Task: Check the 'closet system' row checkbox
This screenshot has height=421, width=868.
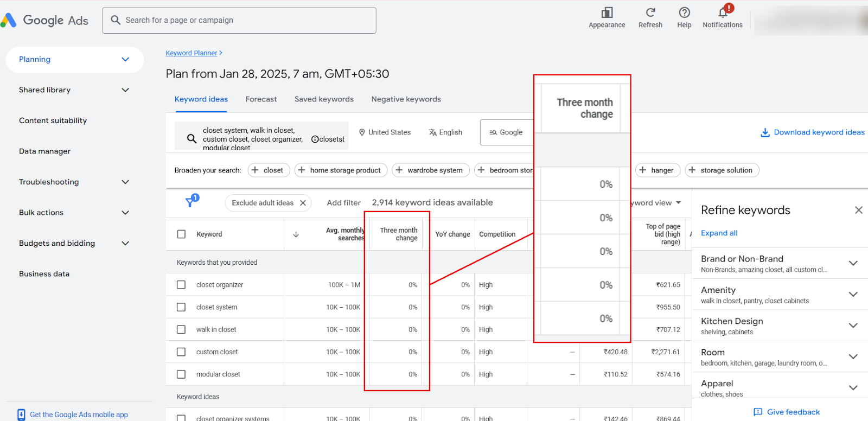Action: tap(181, 307)
